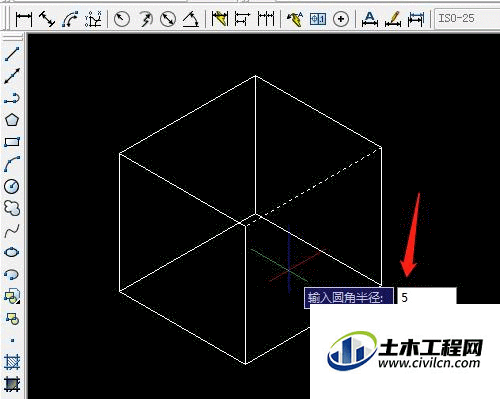Screen dimensions: 500x399
Task: Select the Circle tool
Action: tap(12, 186)
